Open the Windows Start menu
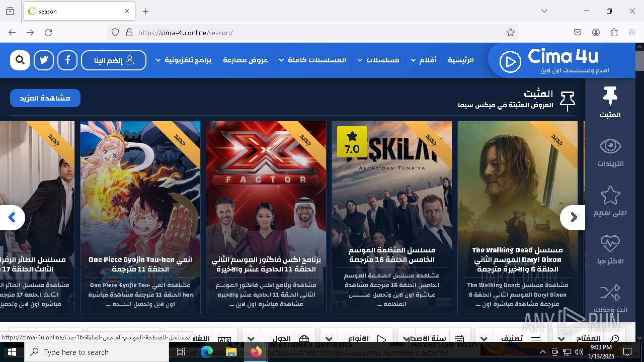 12,352
